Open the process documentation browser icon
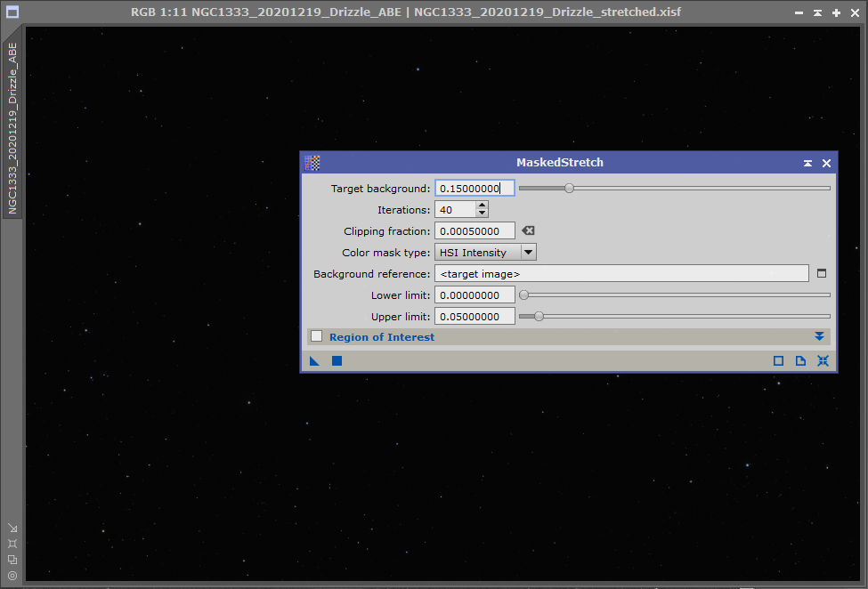The image size is (868, 589). pyautogui.click(x=778, y=361)
